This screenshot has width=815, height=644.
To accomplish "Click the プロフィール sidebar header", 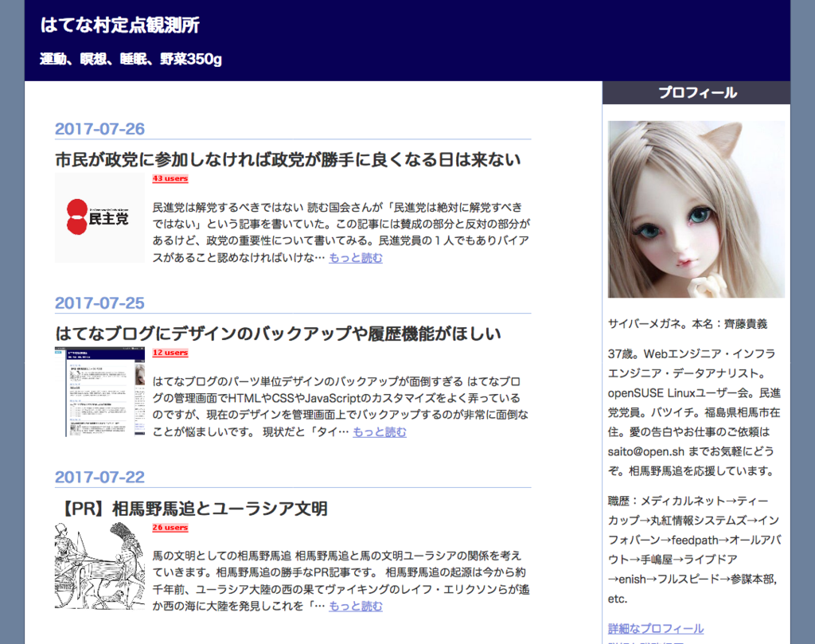I will coord(696,92).
